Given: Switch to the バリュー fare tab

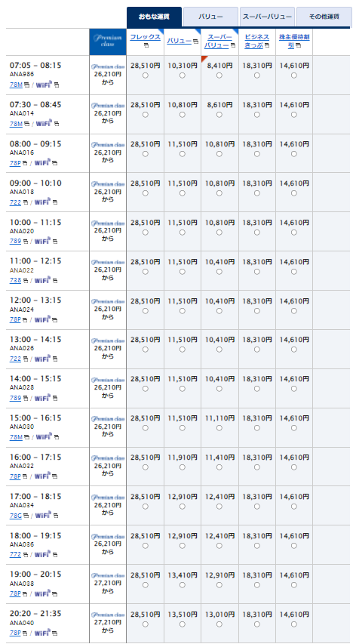Looking at the screenshot, I should coord(210,17).
